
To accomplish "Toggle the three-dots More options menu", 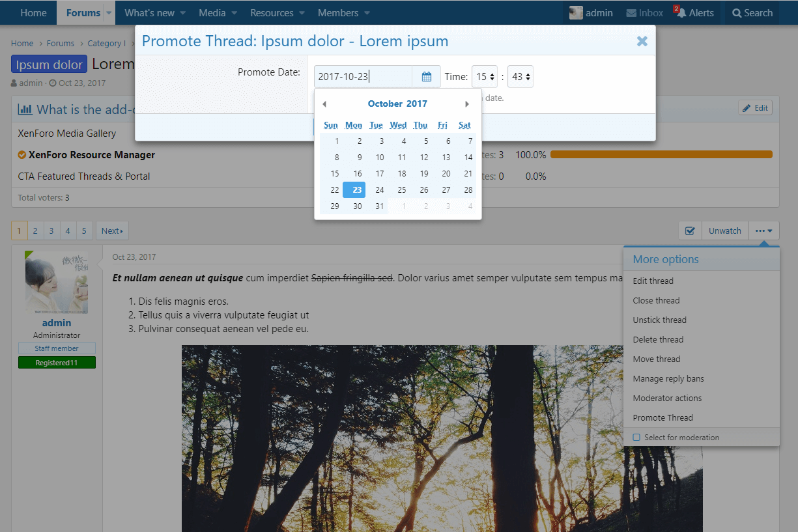I will (763, 231).
